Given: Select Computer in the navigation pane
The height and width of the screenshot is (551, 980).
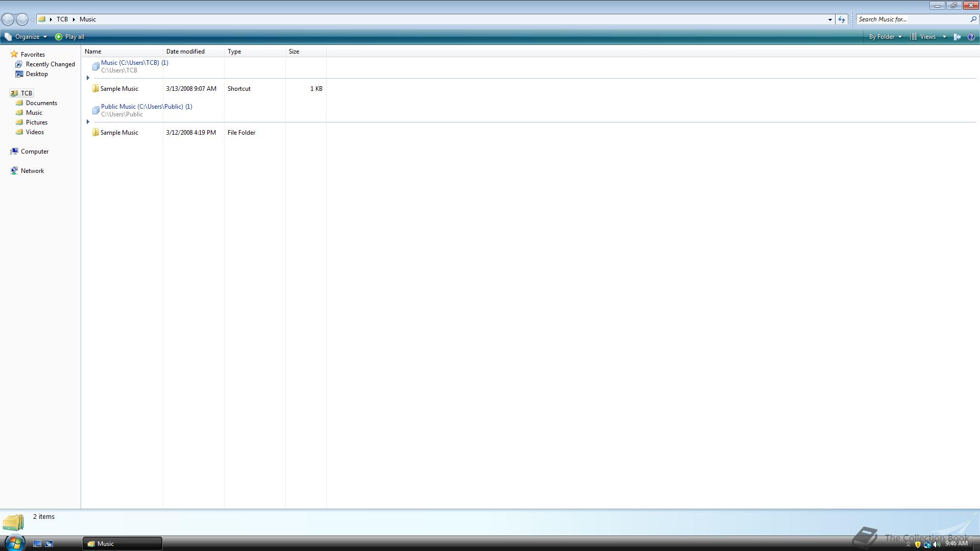Looking at the screenshot, I should (30, 152).
